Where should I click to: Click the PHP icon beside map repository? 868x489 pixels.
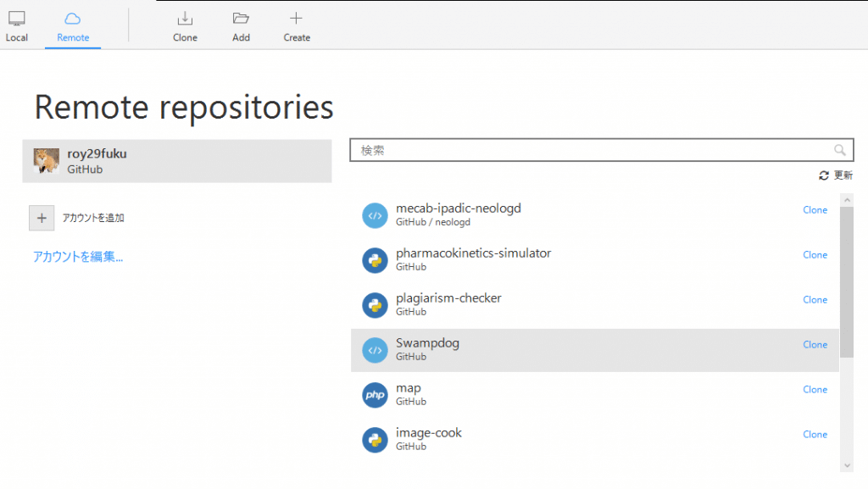(375, 395)
